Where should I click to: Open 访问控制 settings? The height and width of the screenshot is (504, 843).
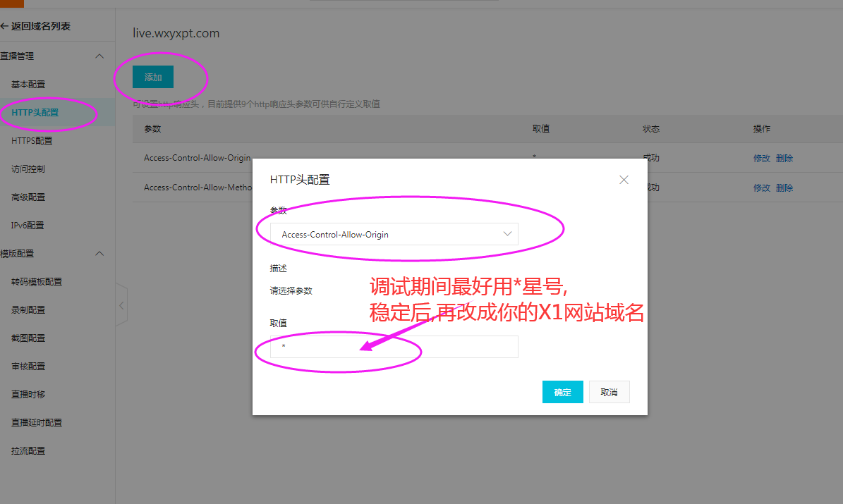28,169
